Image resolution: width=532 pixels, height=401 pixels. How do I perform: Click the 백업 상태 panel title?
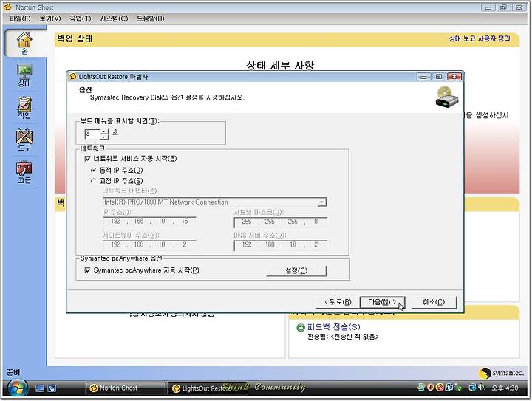[x=75, y=38]
